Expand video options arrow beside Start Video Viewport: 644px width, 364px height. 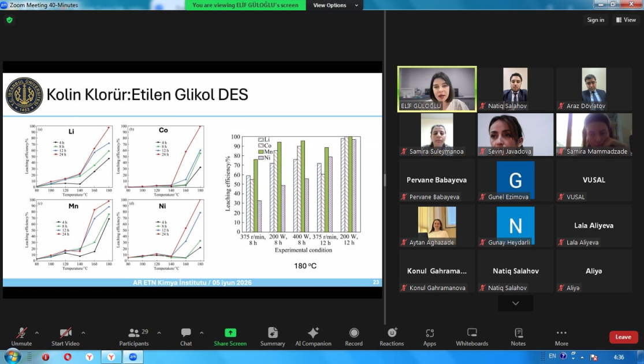pyautogui.click(x=83, y=333)
